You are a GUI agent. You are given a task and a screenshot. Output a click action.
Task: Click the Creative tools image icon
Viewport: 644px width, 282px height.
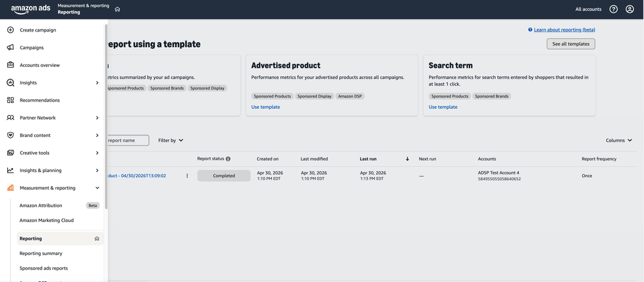(x=11, y=153)
